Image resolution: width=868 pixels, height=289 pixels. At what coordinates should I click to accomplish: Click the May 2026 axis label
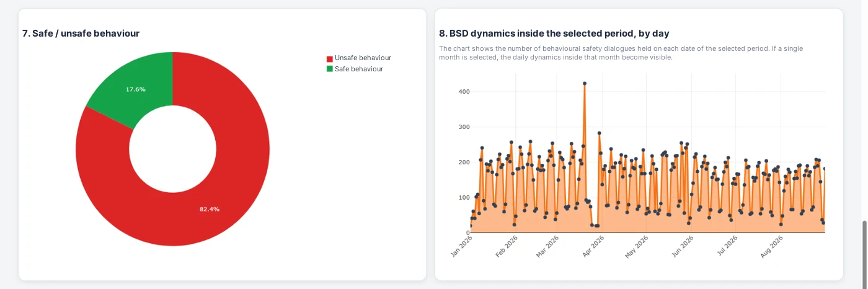(637, 246)
